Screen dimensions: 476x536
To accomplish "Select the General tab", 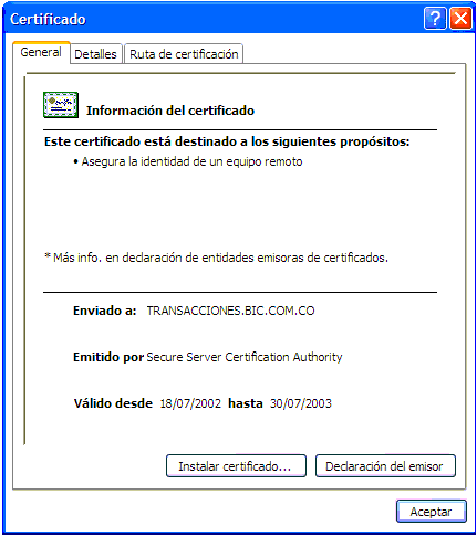I will pyautogui.click(x=41, y=52).
